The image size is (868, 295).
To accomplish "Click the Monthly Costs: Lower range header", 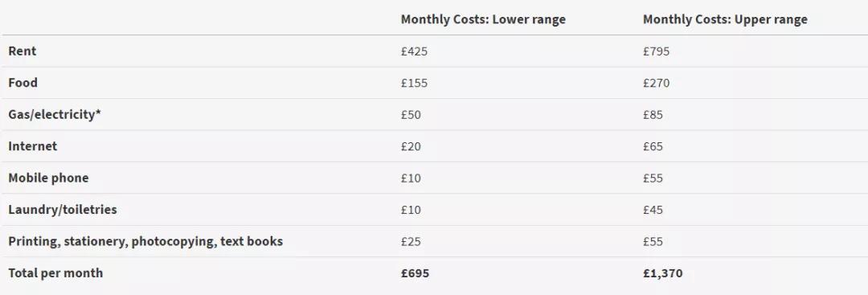I will point(483,19).
